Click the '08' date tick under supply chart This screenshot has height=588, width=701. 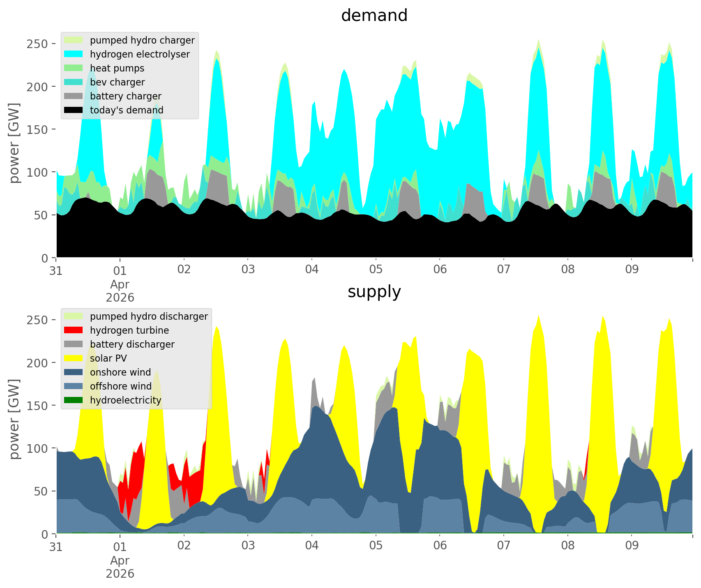coord(567,546)
